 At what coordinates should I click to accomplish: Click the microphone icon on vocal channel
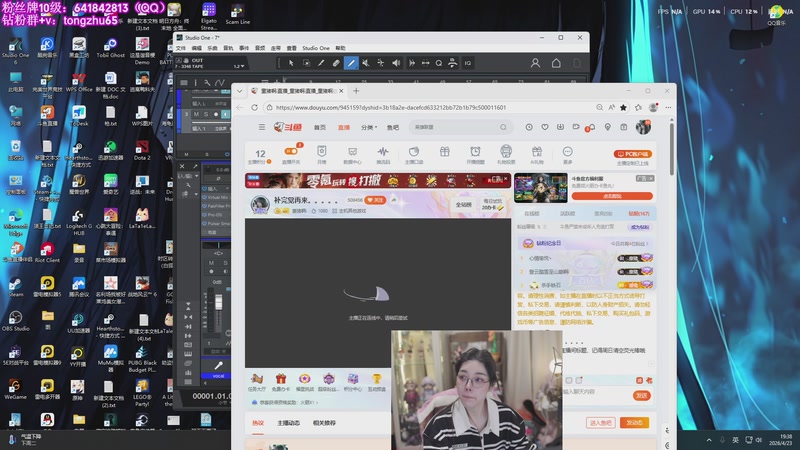click(x=218, y=365)
